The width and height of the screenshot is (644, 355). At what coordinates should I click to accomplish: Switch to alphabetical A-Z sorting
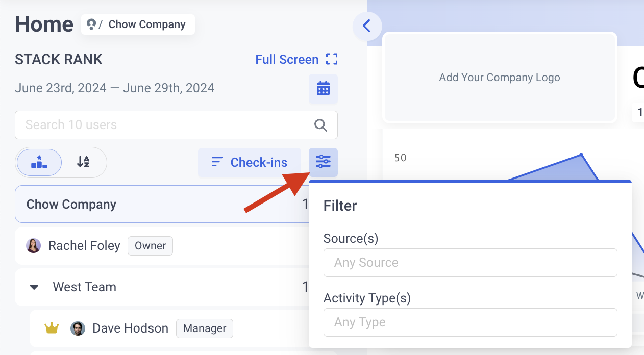pyautogui.click(x=83, y=163)
